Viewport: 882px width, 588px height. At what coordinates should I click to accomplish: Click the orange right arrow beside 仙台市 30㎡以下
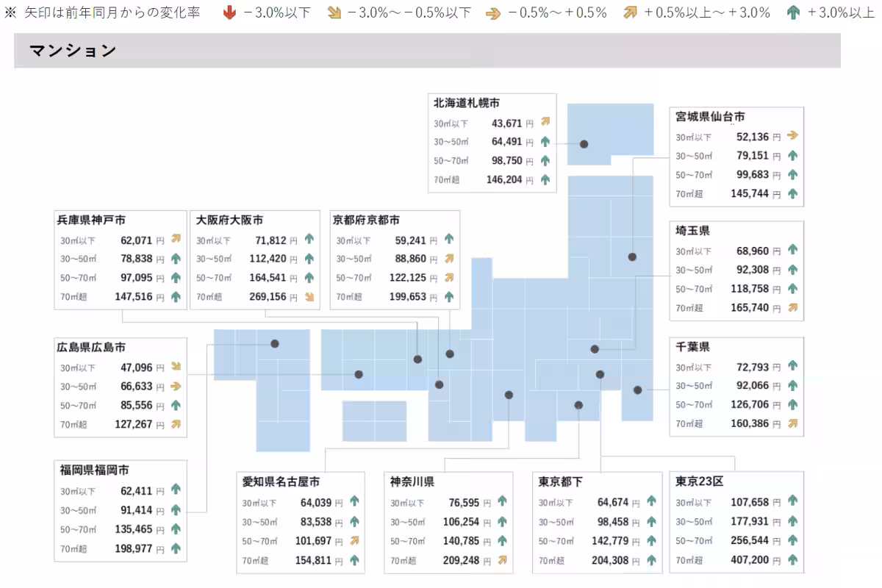pos(793,136)
